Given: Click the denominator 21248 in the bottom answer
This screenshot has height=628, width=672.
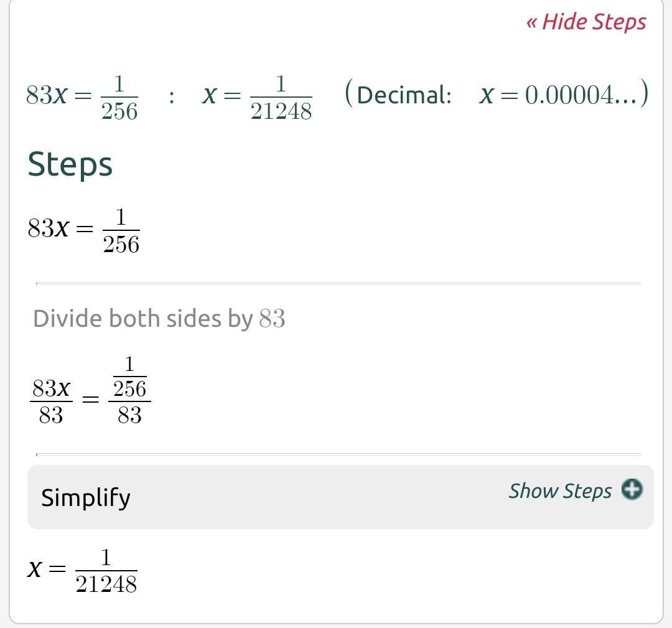Looking at the screenshot, I should point(106,584).
